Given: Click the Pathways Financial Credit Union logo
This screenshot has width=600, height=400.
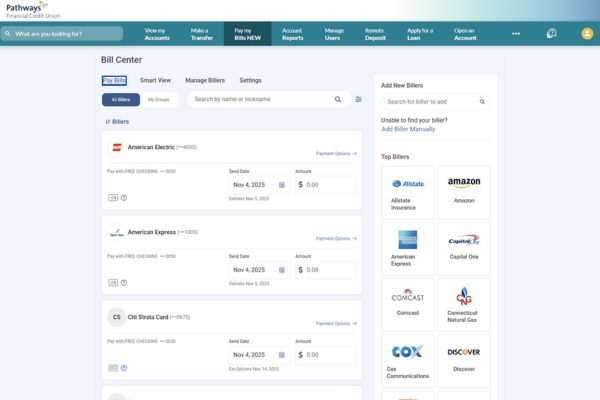Looking at the screenshot, I should pos(33,10).
